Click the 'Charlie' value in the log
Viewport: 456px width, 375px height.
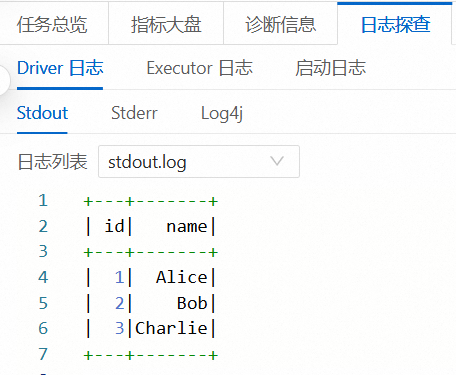pyautogui.click(x=171, y=328)
